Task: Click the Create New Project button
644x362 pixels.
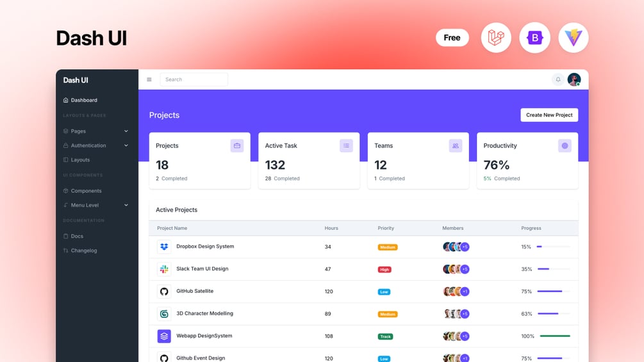Action: click(x=549, y=115)
